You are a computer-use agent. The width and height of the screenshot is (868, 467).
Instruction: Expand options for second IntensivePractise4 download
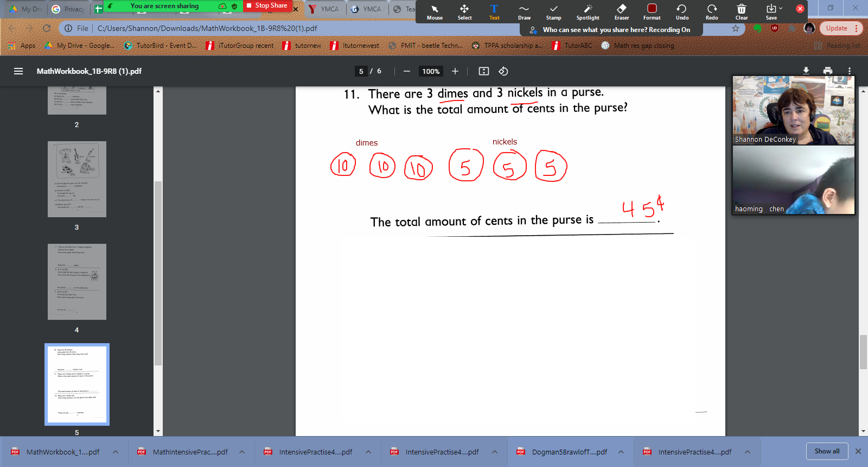[495, 452]
